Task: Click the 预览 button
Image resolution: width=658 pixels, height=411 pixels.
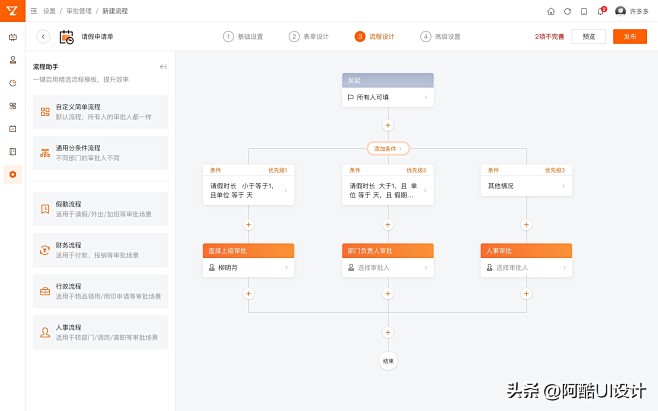Action: coord(589,37)
